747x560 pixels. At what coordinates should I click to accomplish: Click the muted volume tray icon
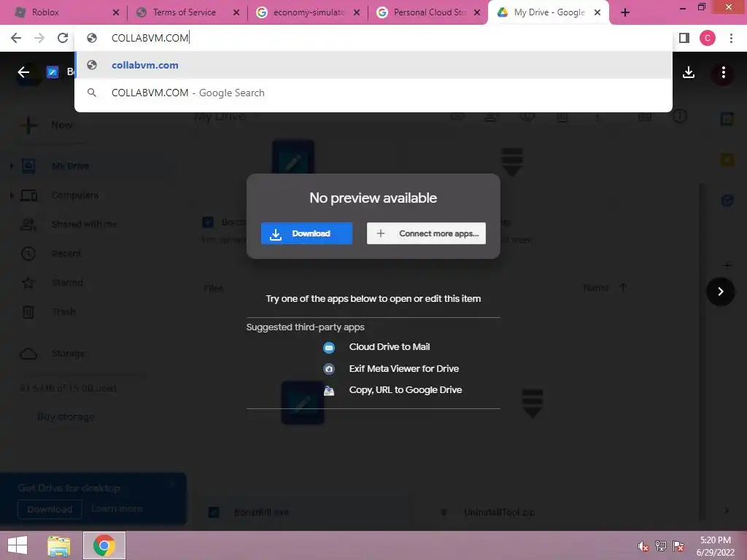[x=643, y=546]
